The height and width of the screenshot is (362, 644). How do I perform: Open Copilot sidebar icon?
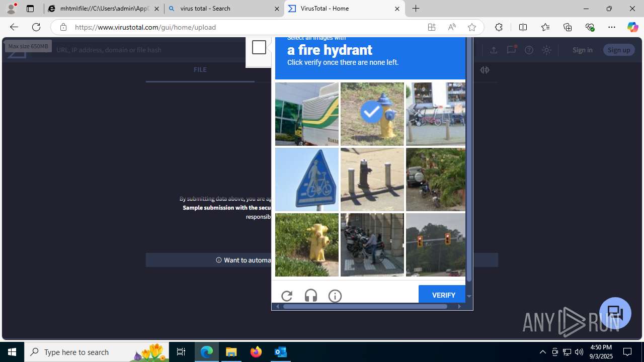(x=632, y=27)
